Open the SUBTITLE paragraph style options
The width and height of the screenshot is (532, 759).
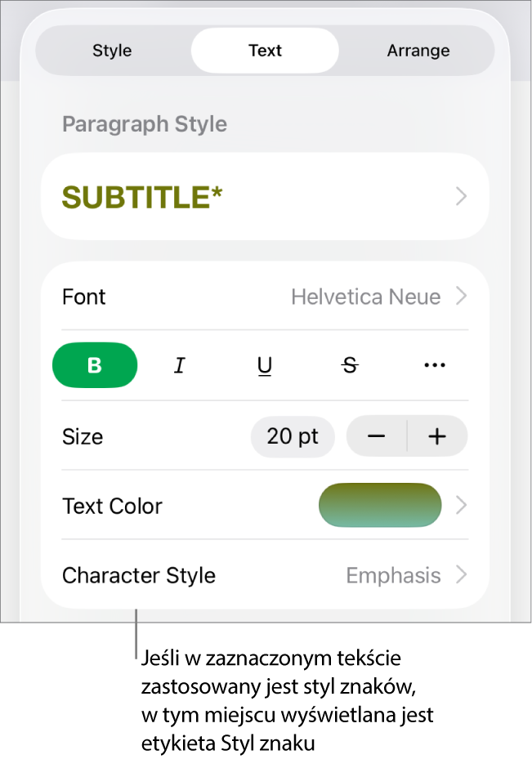pyautogui.click(x=265, y=196)
